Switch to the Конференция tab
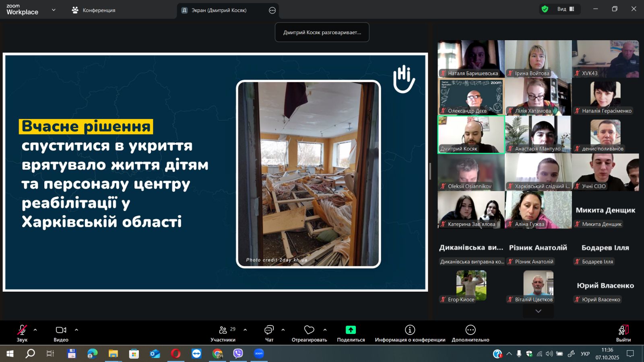 93,10
